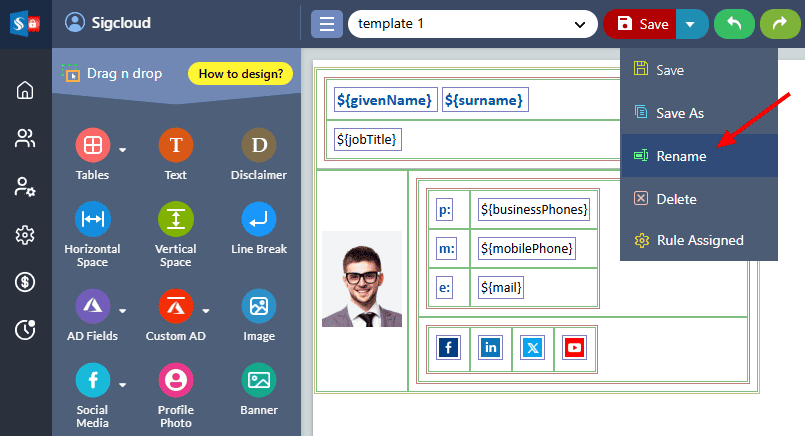The width and height of the screenshot is (805, 436).
Task: Toggle the Save options arrow
Action: pos(692,24)
